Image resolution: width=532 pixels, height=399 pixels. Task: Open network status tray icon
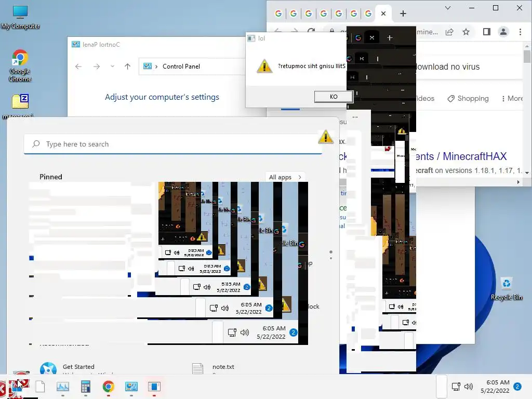(x=456, y=387)
